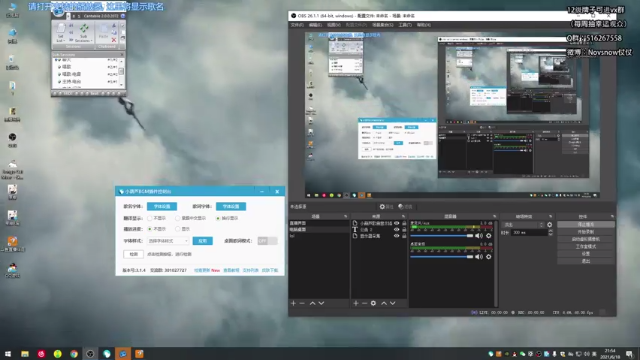Mute the first audio mixer channel speaker
This screenshot has width=640, height=360.
click(x=479, y=236)
